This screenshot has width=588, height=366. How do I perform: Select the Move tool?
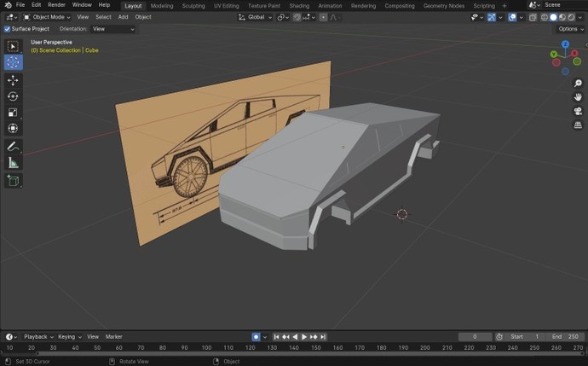pyautogui.click(x=13, y=80)
